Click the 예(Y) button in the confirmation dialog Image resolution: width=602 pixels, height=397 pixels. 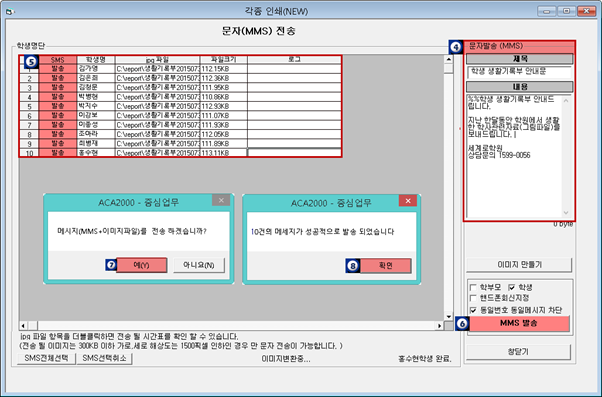(142, 265)
